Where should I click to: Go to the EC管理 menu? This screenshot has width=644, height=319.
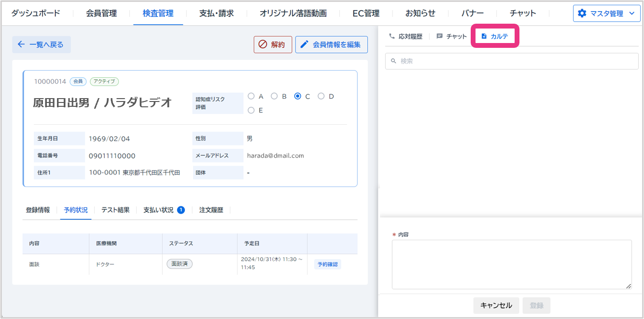click(x=365, y=13)
